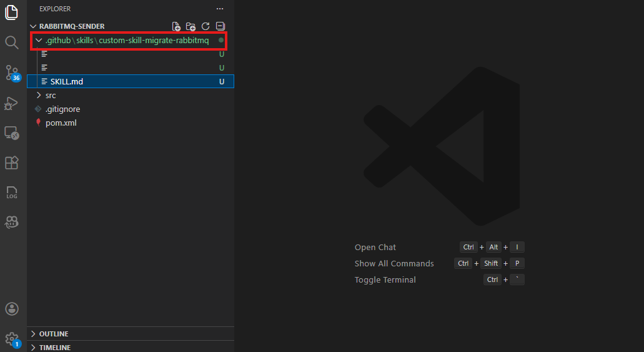Screen dimensions: 644x352
Task: Open the LOG viewer icon in activity bar
Action: pyautogui.click(x=12, y=192)
